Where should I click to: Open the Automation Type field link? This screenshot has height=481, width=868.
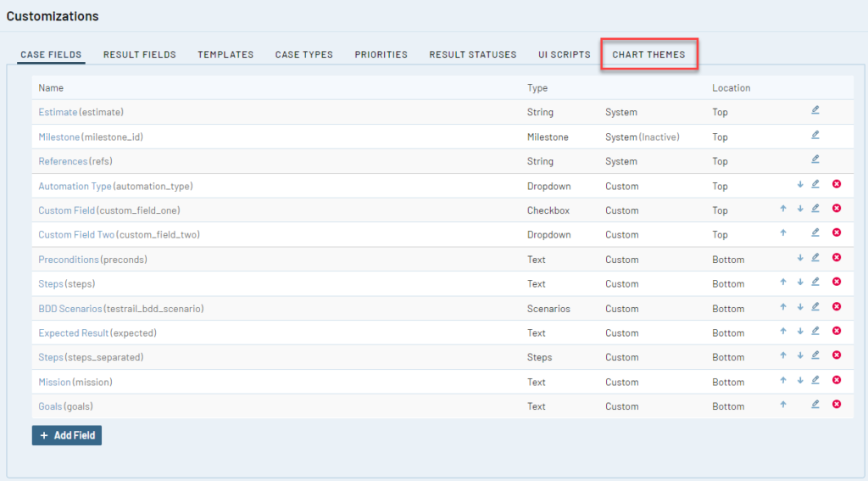(x=74, y=186)
